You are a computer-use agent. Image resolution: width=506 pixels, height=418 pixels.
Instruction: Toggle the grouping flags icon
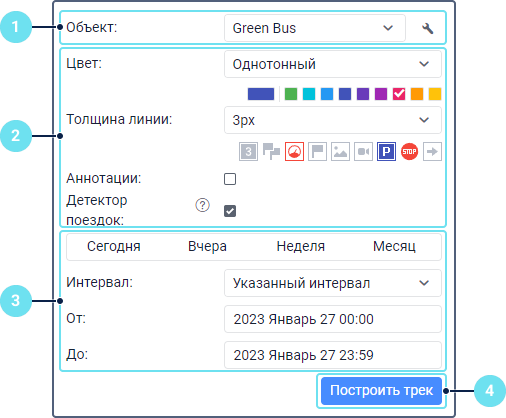271,152
